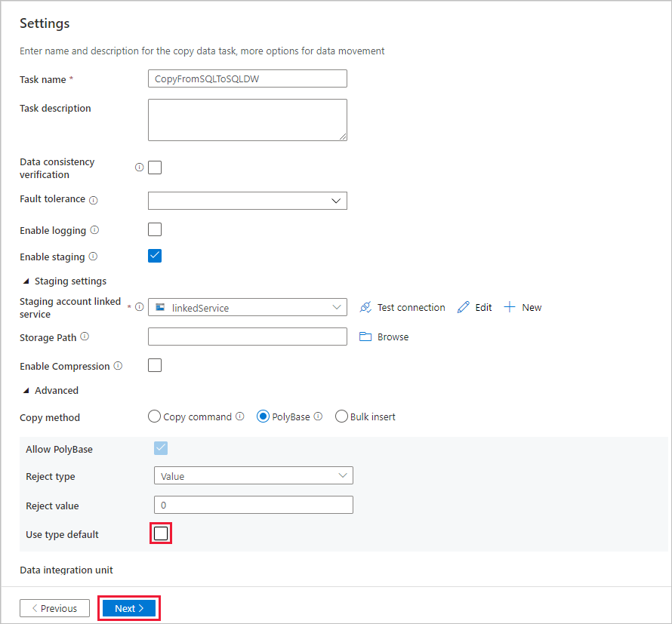Image resolution: width=672 pixels, height=624 pixels.
Task: Click the Next button
Action: coord(128,607)
